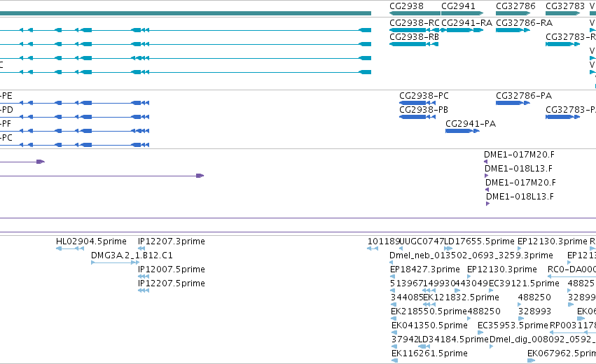Click the IP12007.5prime EST label

(x=172, y=269)
